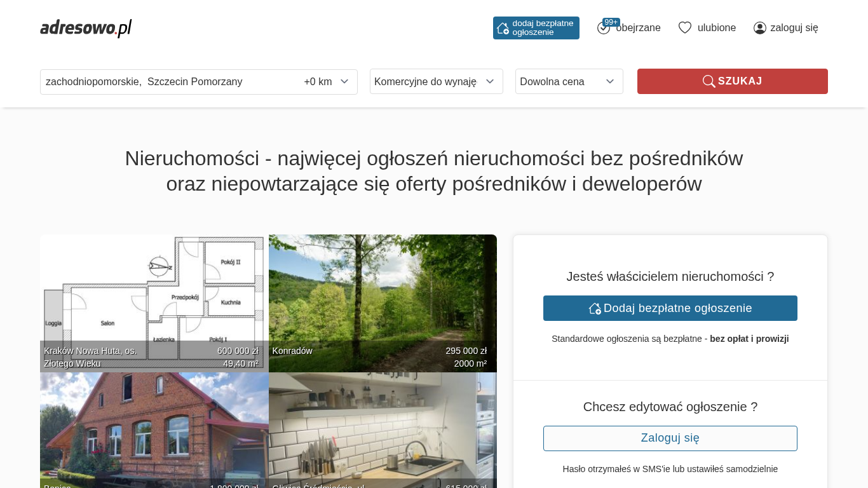The width and height of the screenshot is (868, 488).
Task: Click the heart favorites icon
Action: (684, 28)
